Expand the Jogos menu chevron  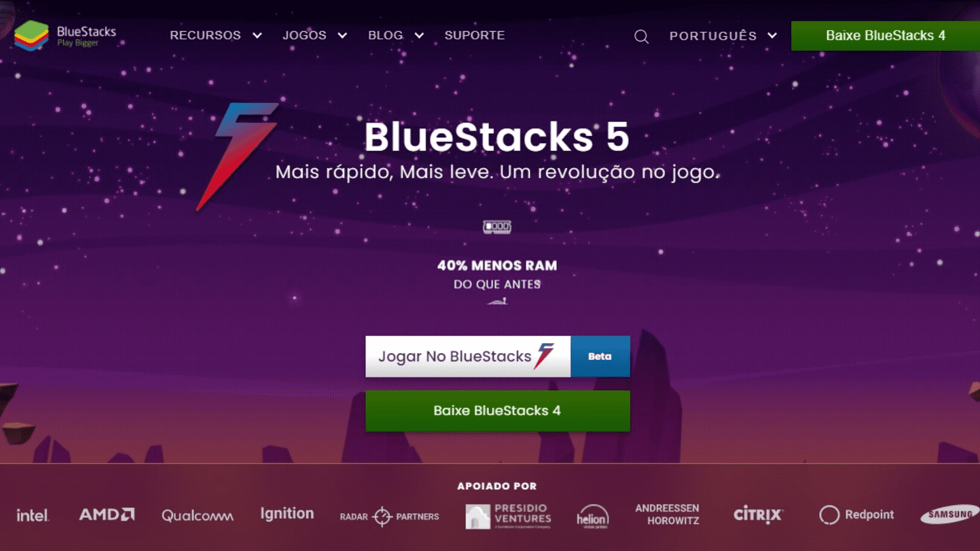click(342, 36)
